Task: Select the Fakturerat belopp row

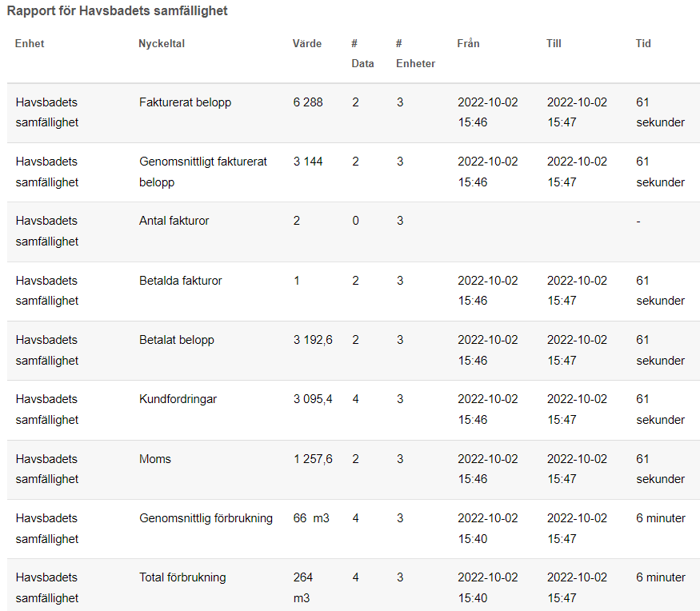Action: point(354,113)
